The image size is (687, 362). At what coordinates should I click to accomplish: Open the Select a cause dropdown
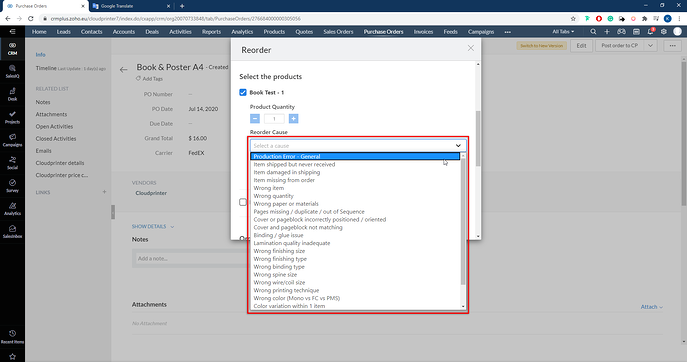(x=358, y=146)
